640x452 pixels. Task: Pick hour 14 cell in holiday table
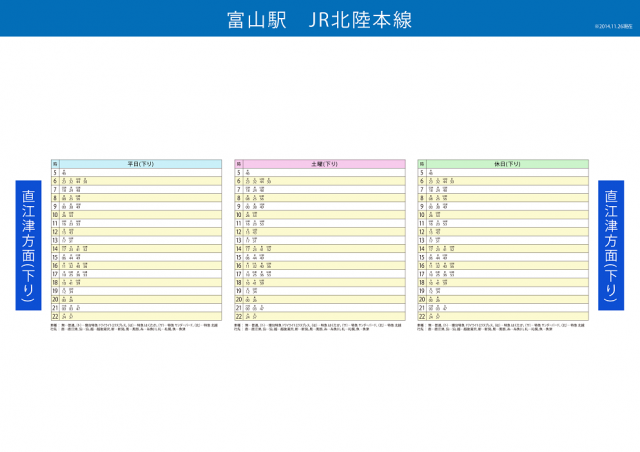tap(422, 249)
